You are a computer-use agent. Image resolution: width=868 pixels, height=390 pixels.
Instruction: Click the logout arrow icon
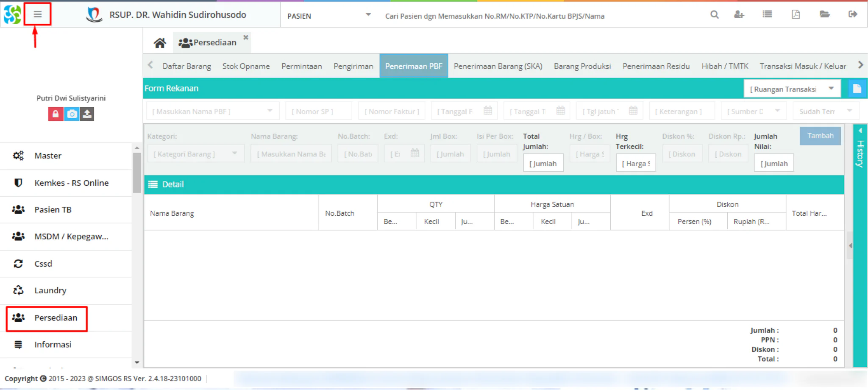[853, 14]
